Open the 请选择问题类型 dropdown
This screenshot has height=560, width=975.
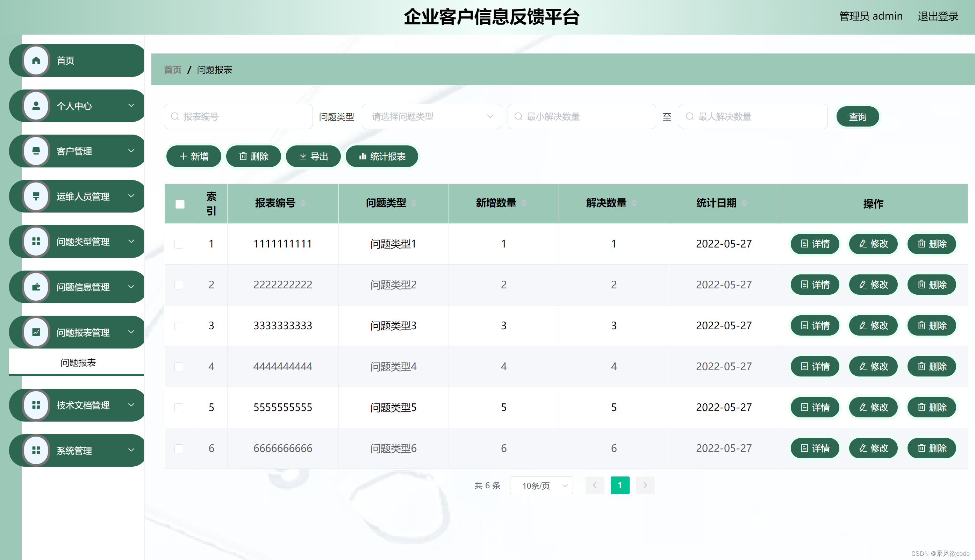coord(431,116)
